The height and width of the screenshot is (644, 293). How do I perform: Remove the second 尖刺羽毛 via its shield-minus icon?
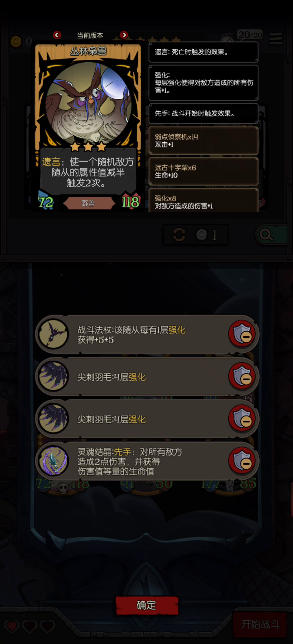(242, 418)
